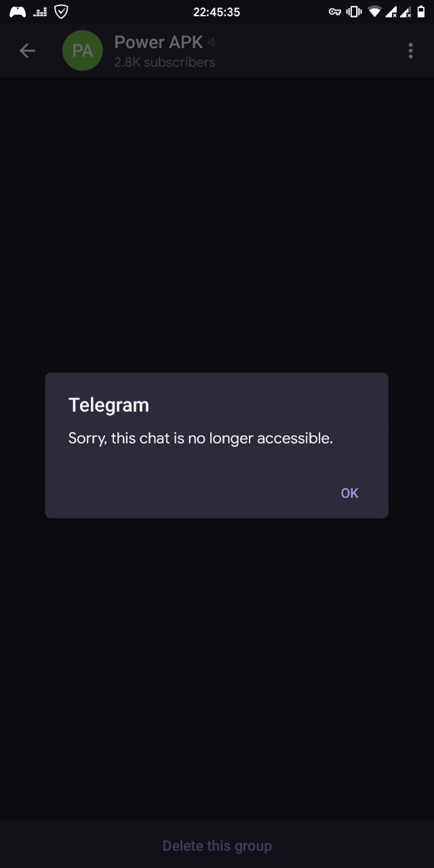Tap the chat no longer accessible message
Screen dimensions: 434x868
tap(201, 438)
